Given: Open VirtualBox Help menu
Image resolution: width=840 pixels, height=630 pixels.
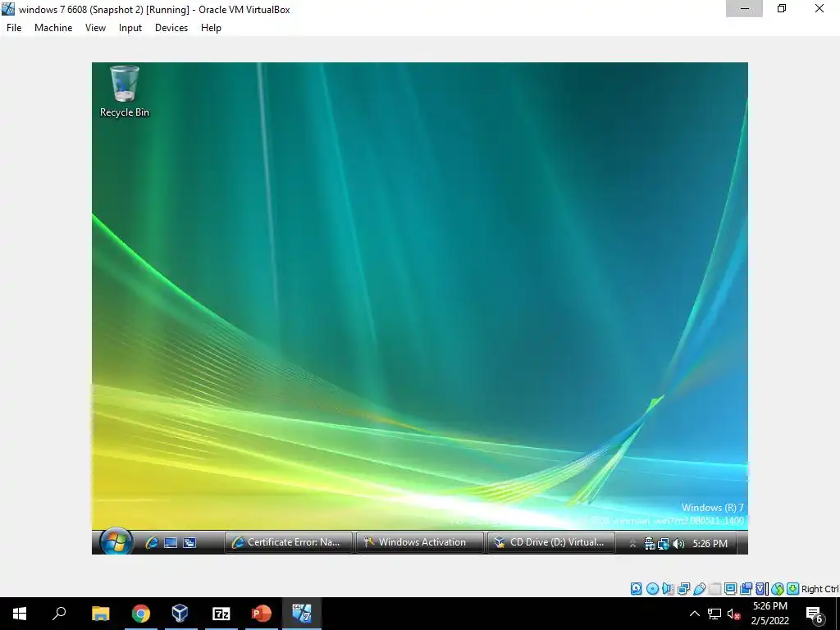Looking at the screenshot, I should 211,28.
